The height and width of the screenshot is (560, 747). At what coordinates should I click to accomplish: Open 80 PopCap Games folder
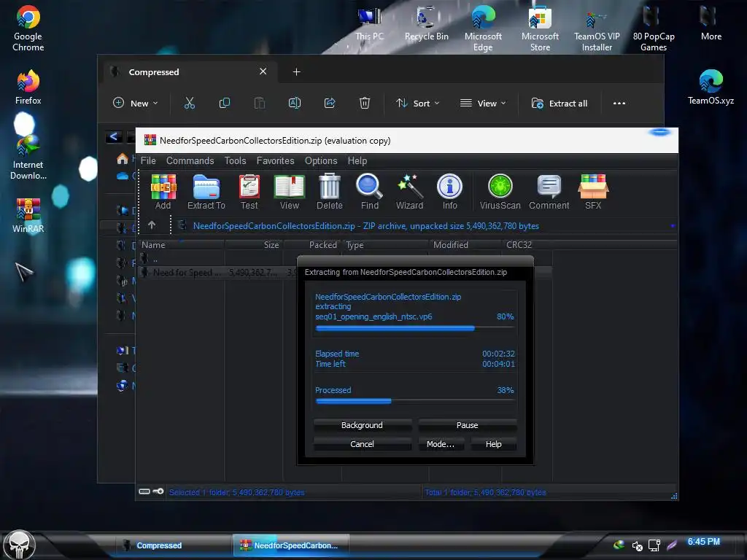(x=654, y=28)
